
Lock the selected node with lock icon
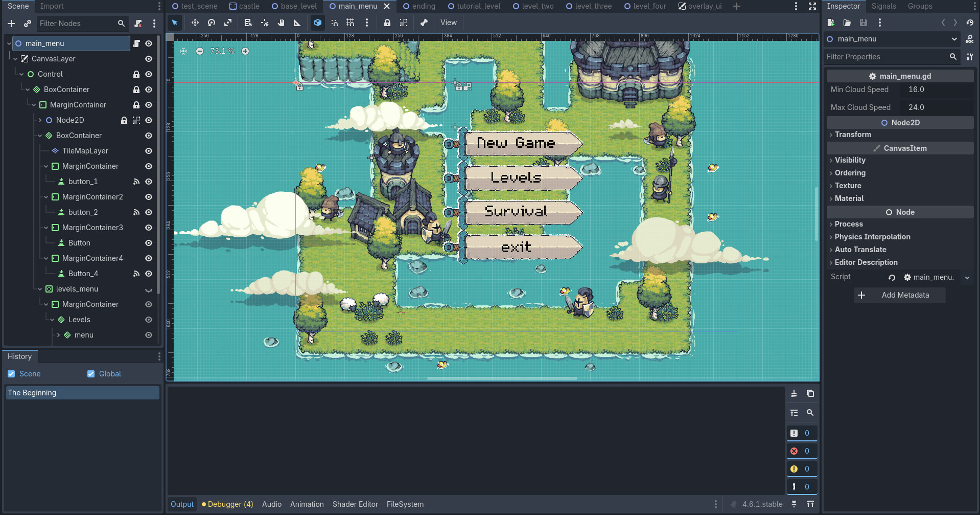387,23
